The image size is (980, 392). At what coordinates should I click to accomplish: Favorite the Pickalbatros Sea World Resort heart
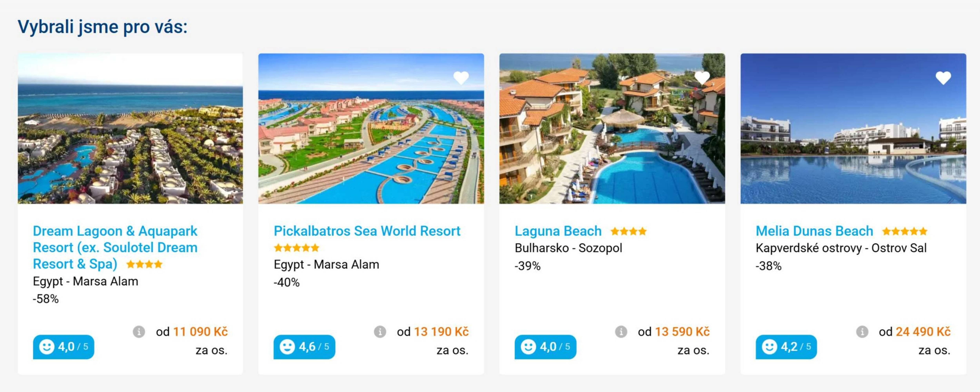(461, 78)
